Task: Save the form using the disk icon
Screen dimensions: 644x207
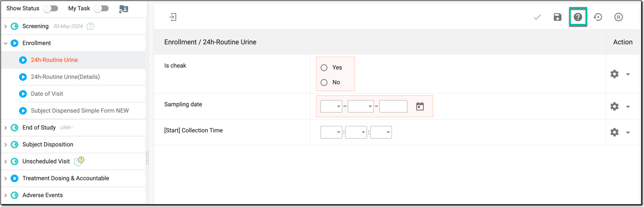Action: pos(557,17)
